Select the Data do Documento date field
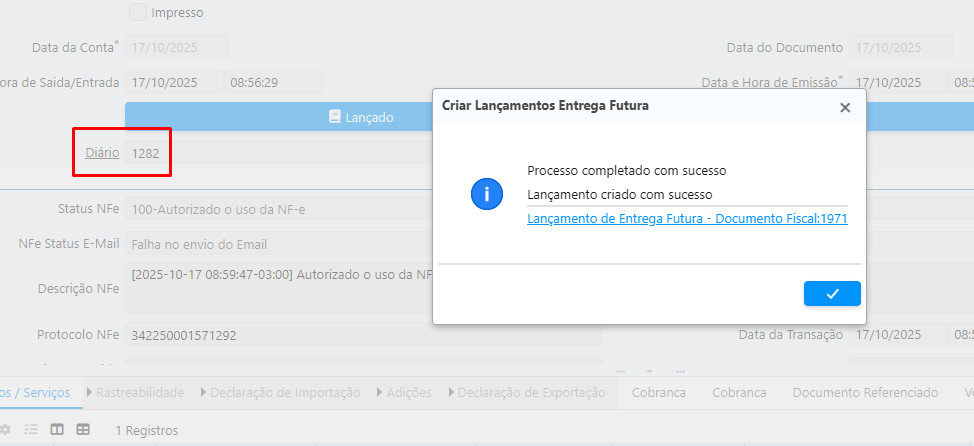 pyautogui.click(x=900, y=47)
